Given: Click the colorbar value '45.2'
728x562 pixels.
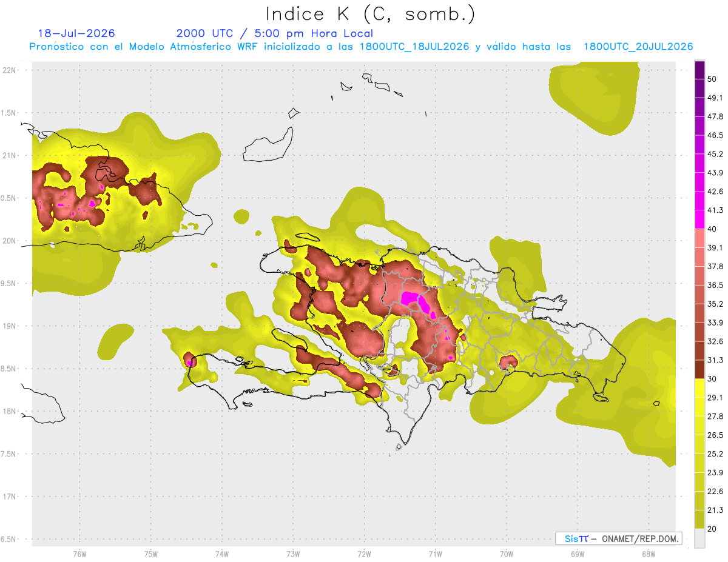Looking at the screenshot, I should click(x=715, y=154).
